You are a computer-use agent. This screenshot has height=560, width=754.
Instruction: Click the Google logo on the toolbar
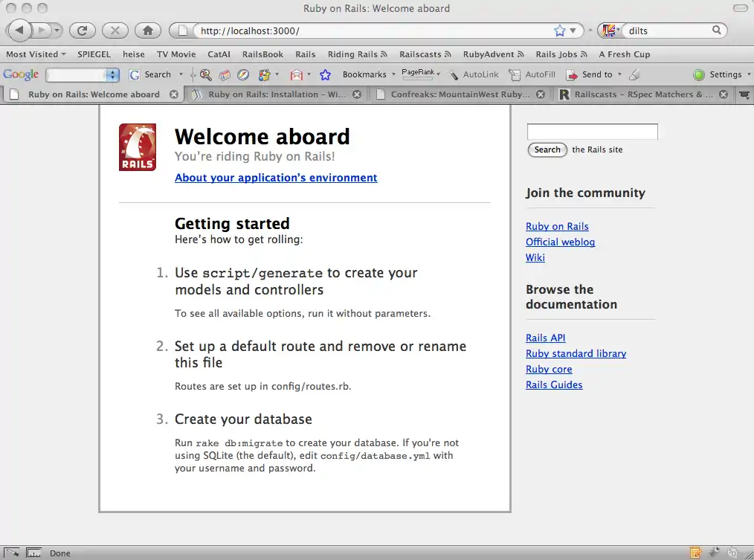[21, 74]
